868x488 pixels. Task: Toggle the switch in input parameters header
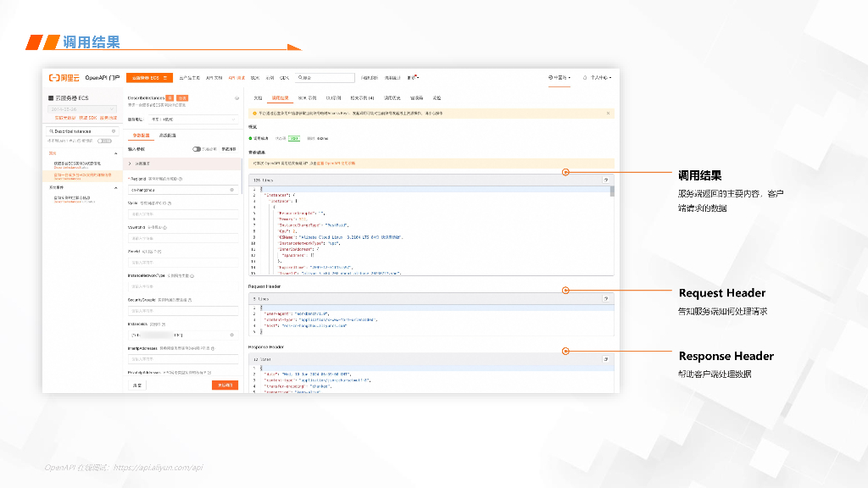tap(197, 149)
